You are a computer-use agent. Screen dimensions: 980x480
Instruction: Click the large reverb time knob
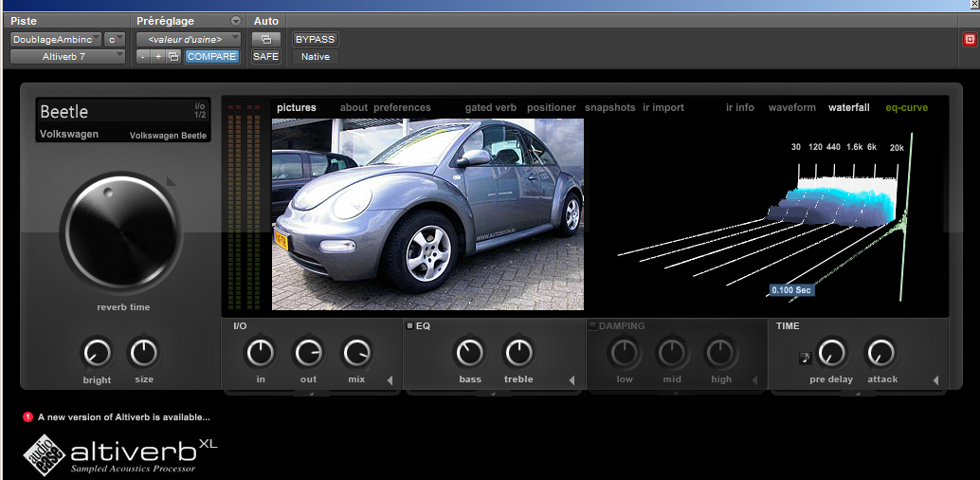pos(120,233)
